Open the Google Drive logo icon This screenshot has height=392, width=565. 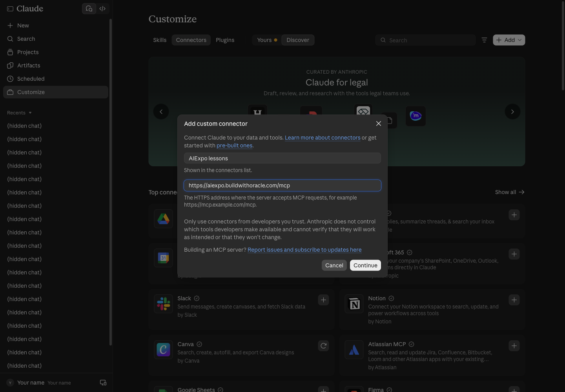click(x=164, y=219)
